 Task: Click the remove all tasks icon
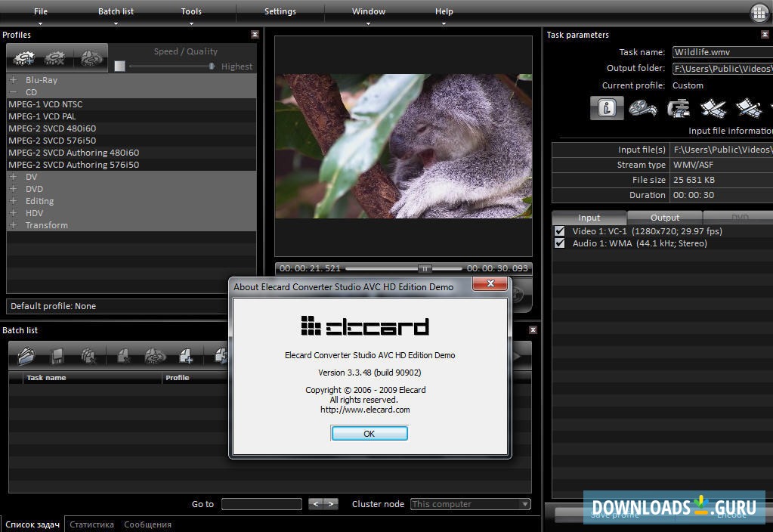point(88,355)
